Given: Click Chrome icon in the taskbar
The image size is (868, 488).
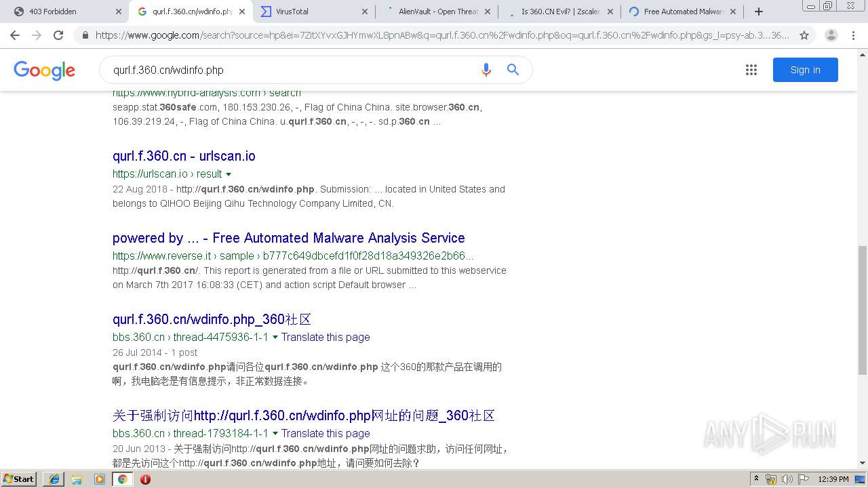Looking at the screenshot, I should point(122,479).
